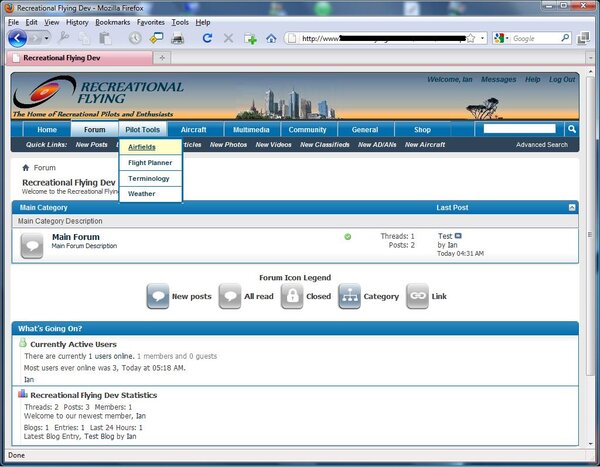Open the Main Forum link
Screen dimensions: 600x467
75,237
